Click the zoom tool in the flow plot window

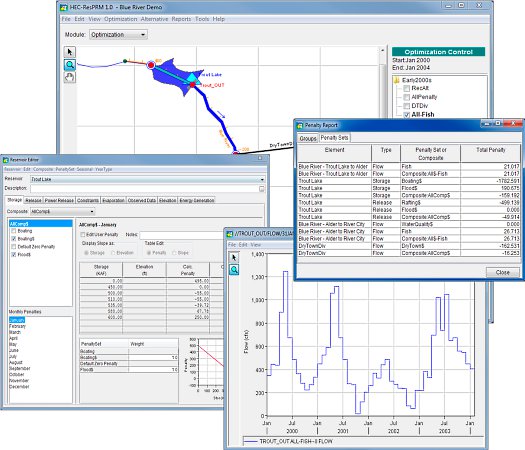pyautogui.click(x=234, y=270)
